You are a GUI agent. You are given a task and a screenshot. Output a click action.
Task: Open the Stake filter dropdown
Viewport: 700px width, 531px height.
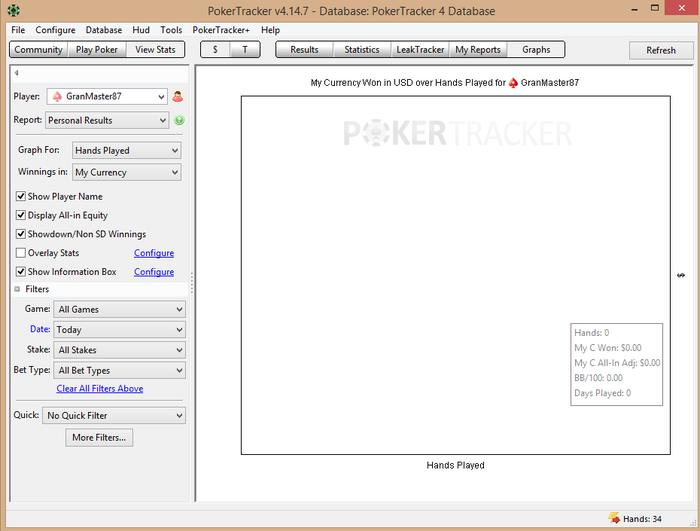click(119, 350)
